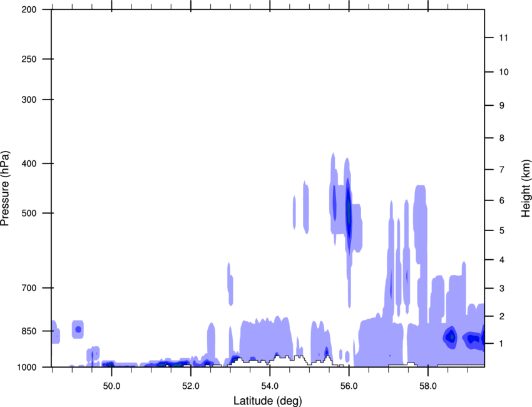Select the 200 pressure tick label
The image size is (532, 407).
(x=29, y=9)
